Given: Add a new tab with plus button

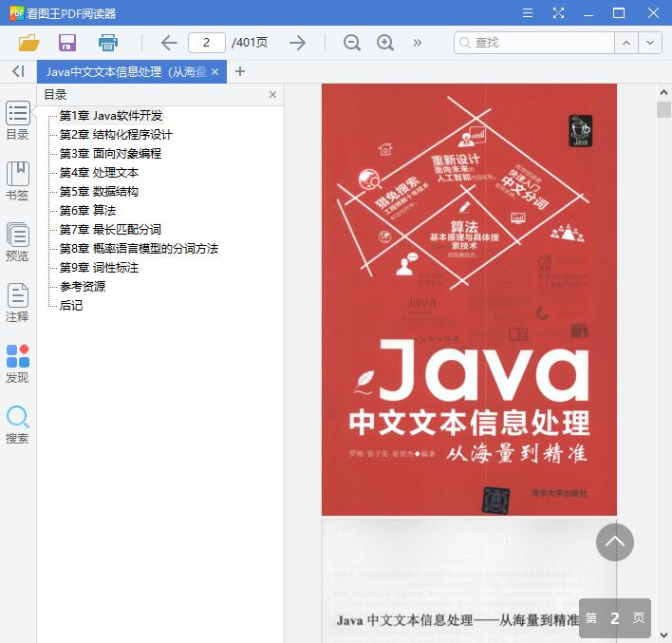Looking at the screenshot, I should pyautogui.click(x=240, y=71).
